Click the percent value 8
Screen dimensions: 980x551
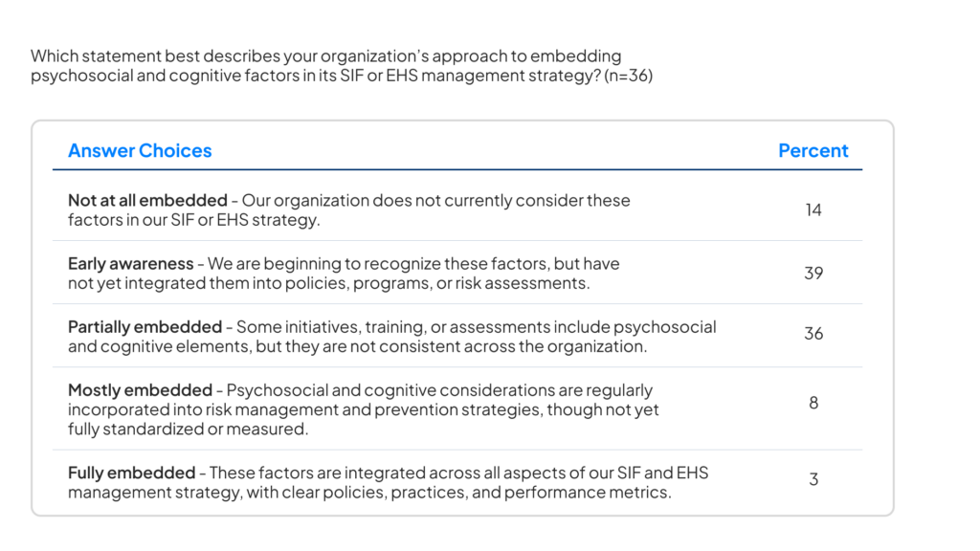tap(813, 403)
